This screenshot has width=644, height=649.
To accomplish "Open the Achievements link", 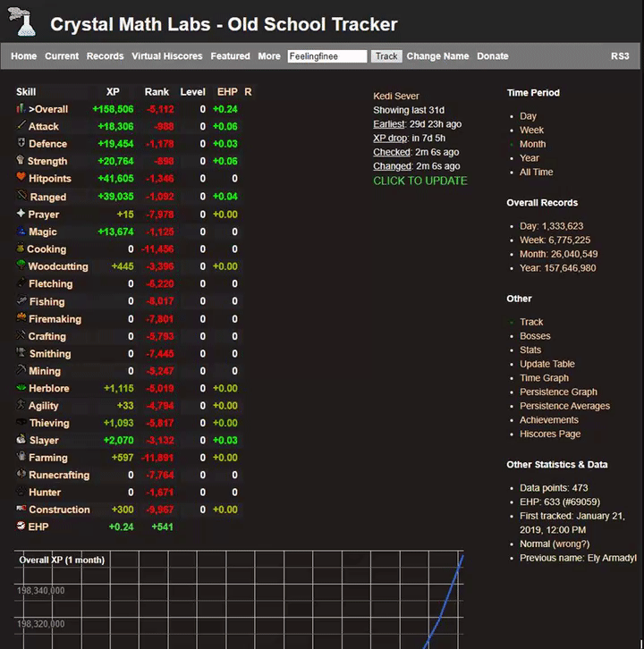I will pyautogui.click(x=549, y=420).
